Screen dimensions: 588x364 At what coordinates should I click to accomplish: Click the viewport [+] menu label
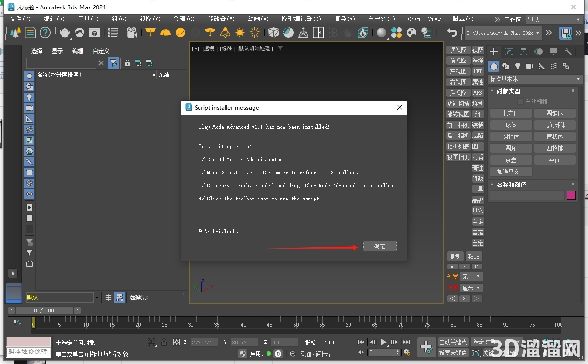pyautogui.click(x=196, y=48)
